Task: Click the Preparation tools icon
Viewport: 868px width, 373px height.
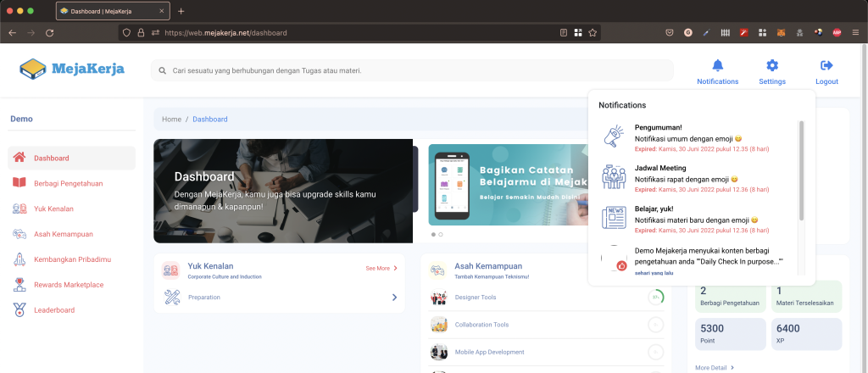Action: pos(172,298)
